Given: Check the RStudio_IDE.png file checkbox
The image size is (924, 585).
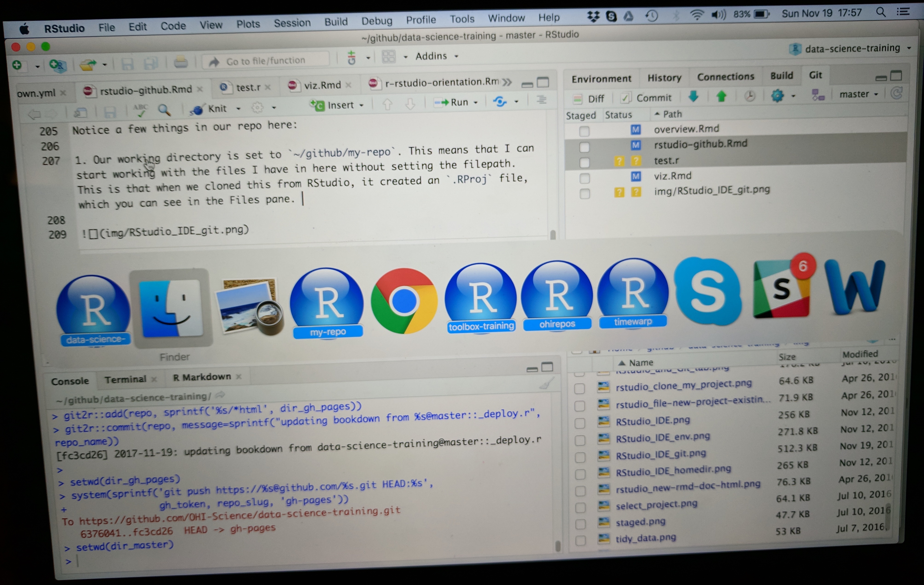Looking at the screenshot, I should pos(579,423).
